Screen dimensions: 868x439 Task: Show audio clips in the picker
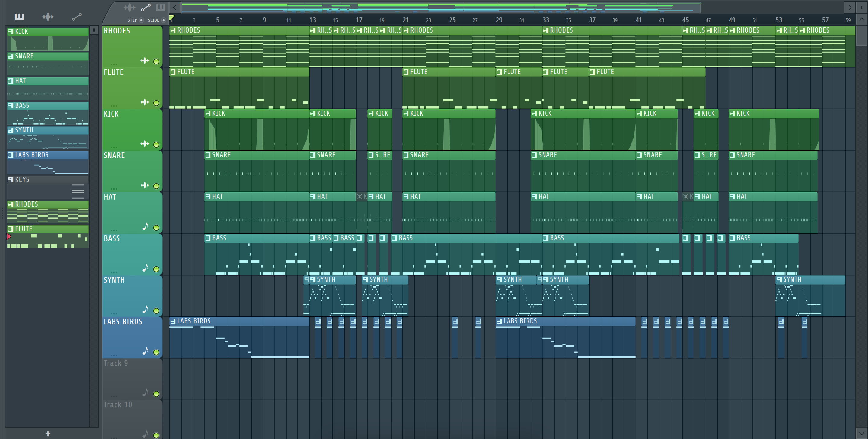(48, 17)
